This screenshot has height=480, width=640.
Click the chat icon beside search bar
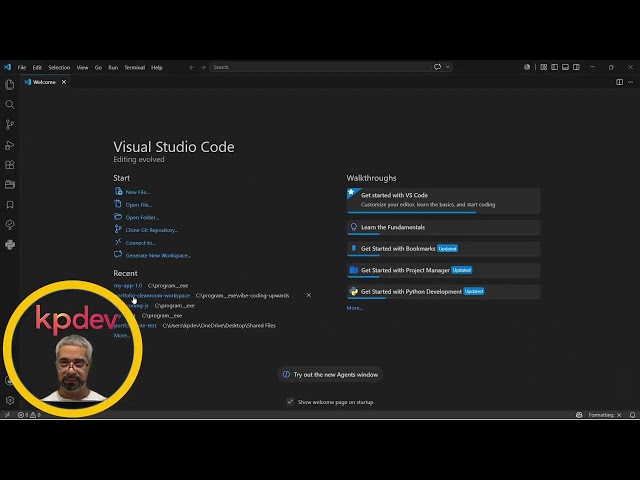438,67
